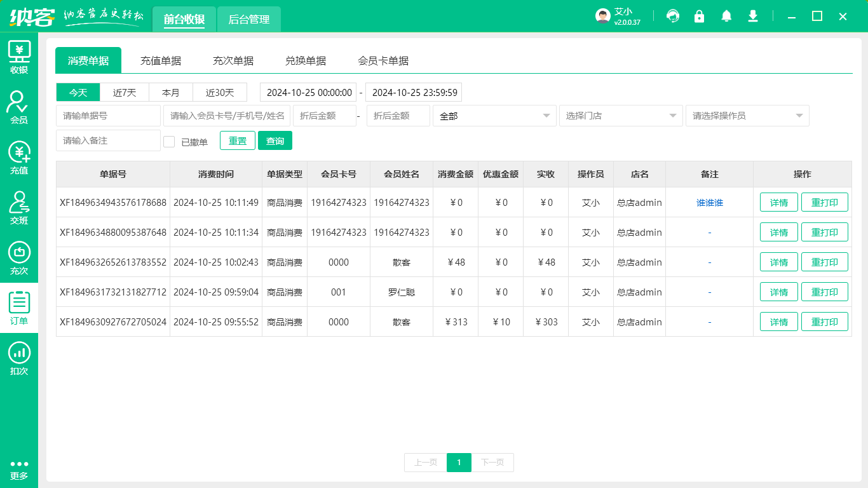This screenshot has width=868, height=488.
Task: Open the 充值 recharge sidebar icon
Action: 19,158
